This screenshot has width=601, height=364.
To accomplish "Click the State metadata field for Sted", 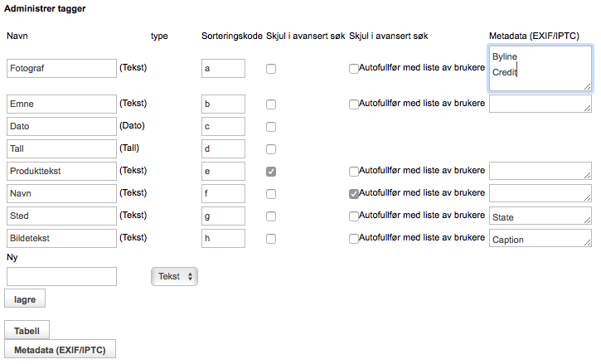I will tap(540, 216).
